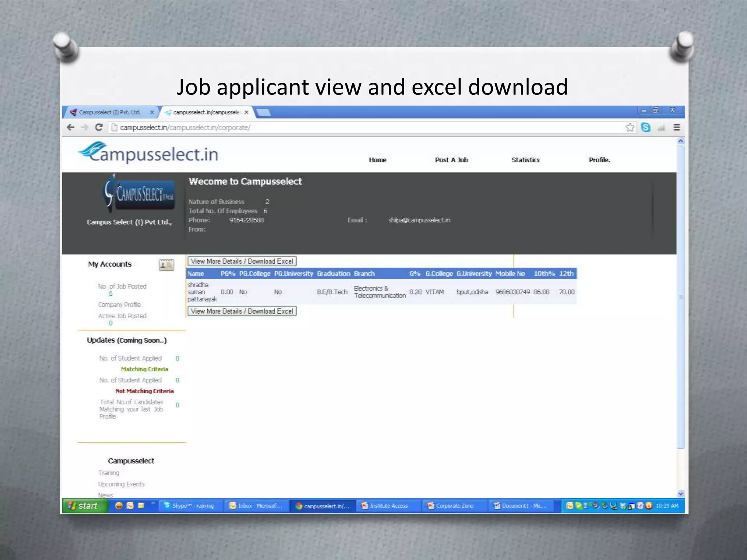
Task: Go back using the browser back arrow
Action: pyautogui.click(x=71, y=127)
